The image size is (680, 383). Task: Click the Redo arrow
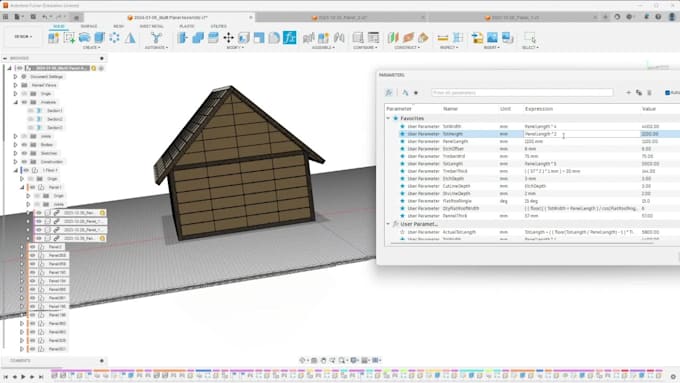pyautogui.click(x=59, y=17)
